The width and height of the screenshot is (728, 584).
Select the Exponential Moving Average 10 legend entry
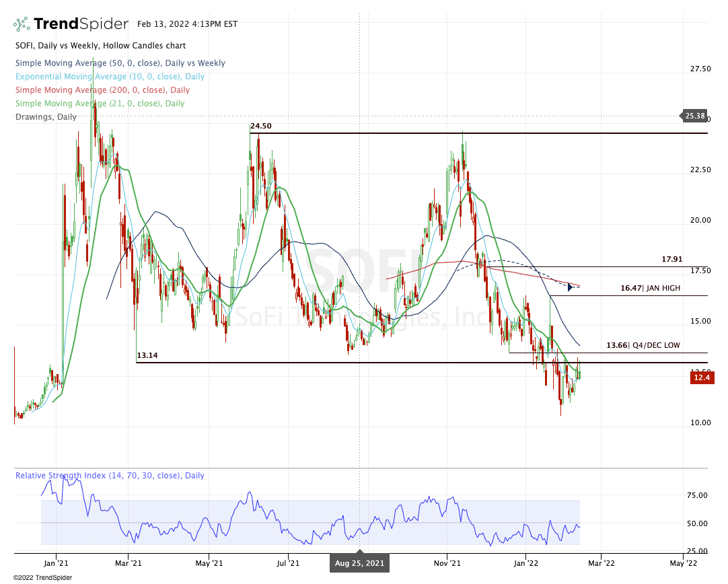point(110,77)
